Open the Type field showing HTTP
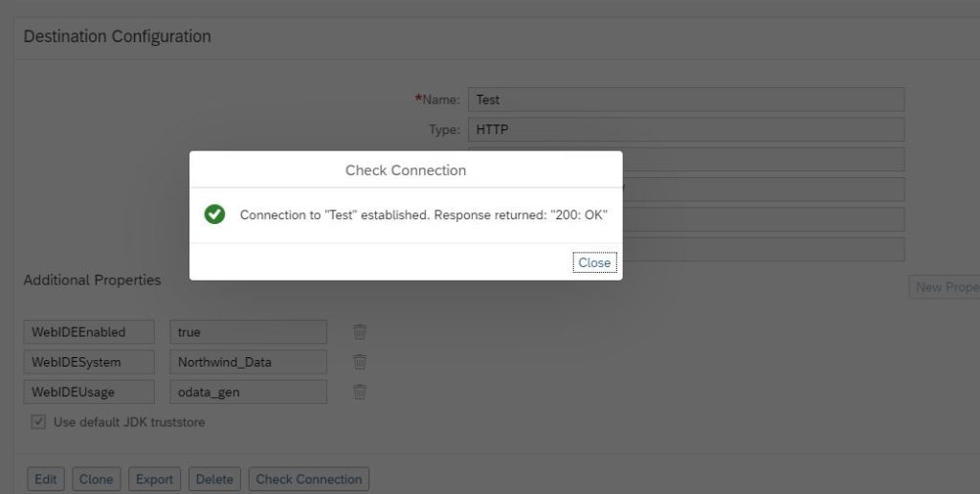 pos(686,129)
